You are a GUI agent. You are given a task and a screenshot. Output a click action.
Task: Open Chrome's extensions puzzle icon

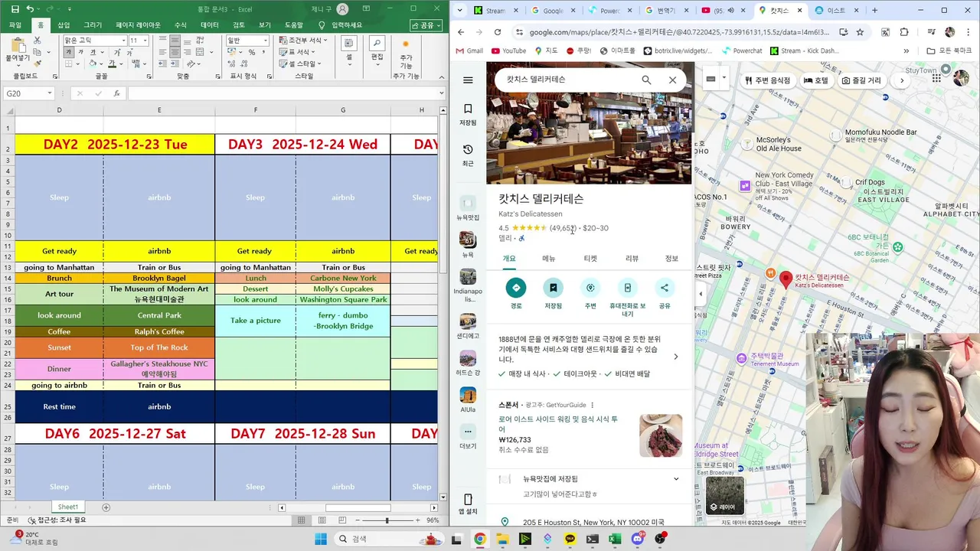[904, 32]
